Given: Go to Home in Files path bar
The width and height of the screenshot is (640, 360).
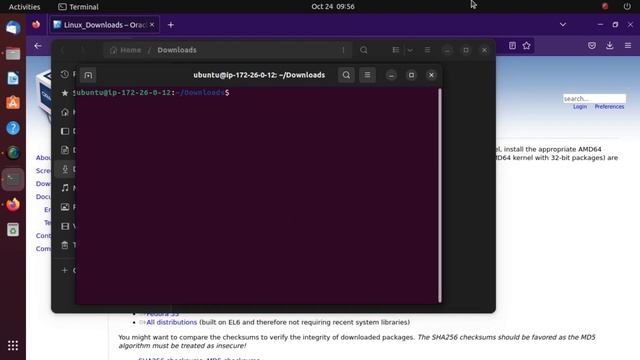Looking at the screenshot, I should pos(126,50).
